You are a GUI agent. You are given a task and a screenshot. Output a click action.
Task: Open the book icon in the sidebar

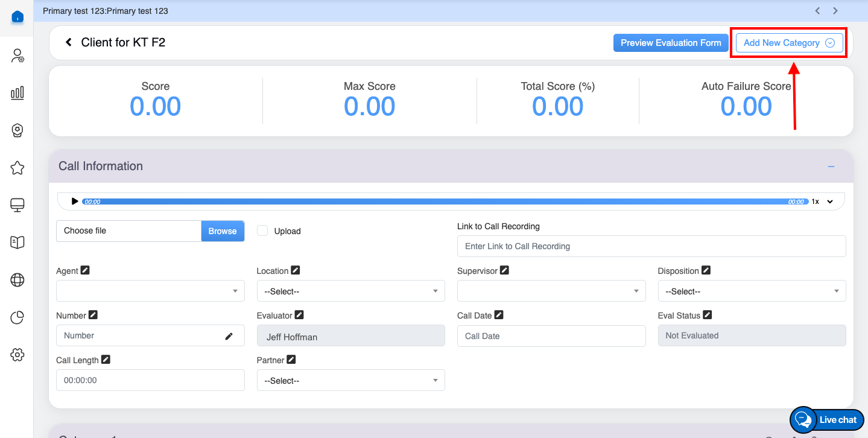(x=17, y=243)
